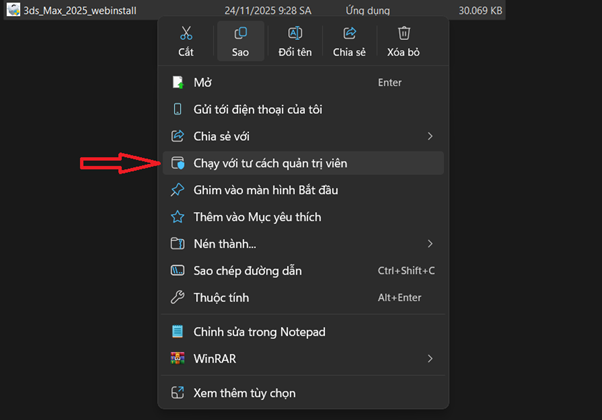602x420 pixels.
Task: Expand the WinRAR submenu chevron
Action: click(430, 358)
